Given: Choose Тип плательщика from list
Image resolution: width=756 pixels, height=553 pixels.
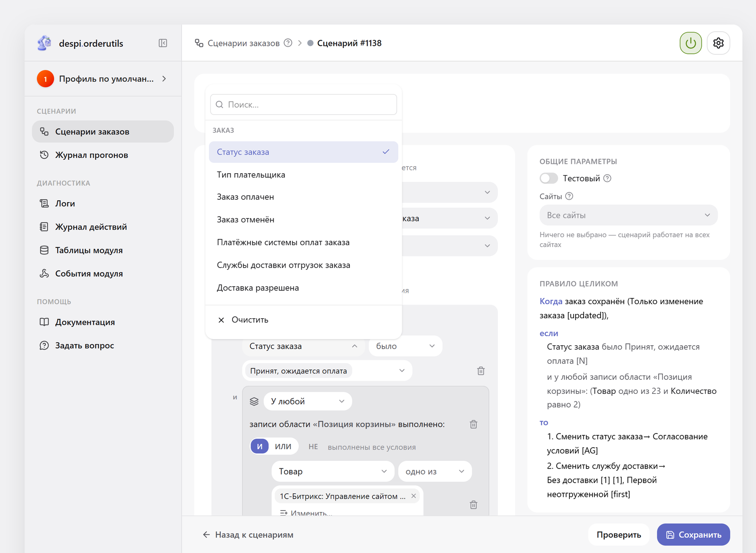Looking at the screenshot, I should coord(303,175).
